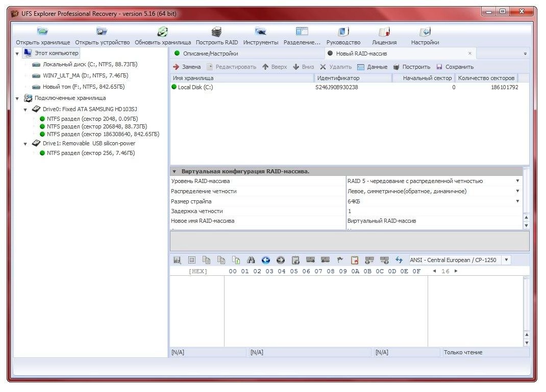The image size is (546, 392).
Task: Click Построить button in RAID toolbar
Action: (412, 67)
